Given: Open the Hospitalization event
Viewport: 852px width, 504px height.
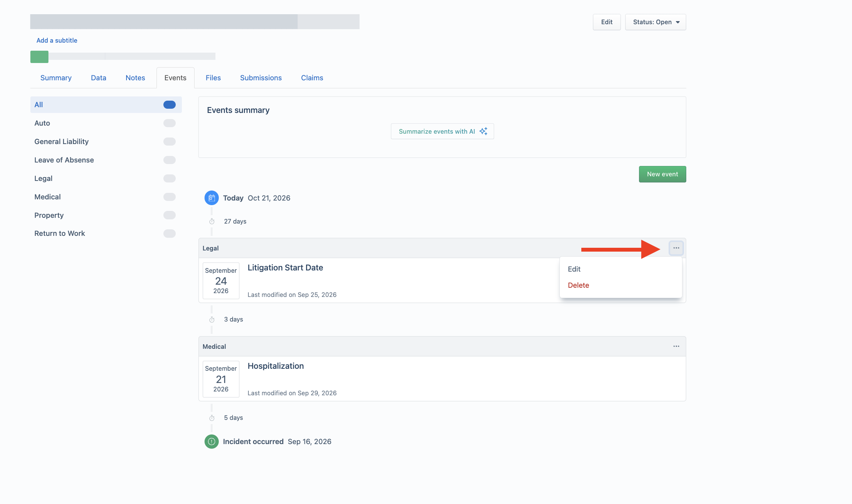Looking at the screenshot, I should [x=276, y=366].
